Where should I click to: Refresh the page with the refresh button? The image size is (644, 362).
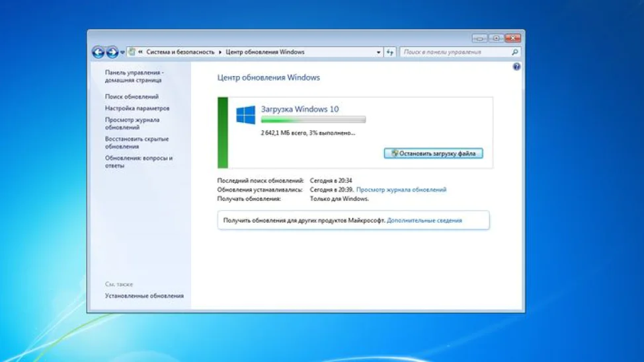coord(389,52)
